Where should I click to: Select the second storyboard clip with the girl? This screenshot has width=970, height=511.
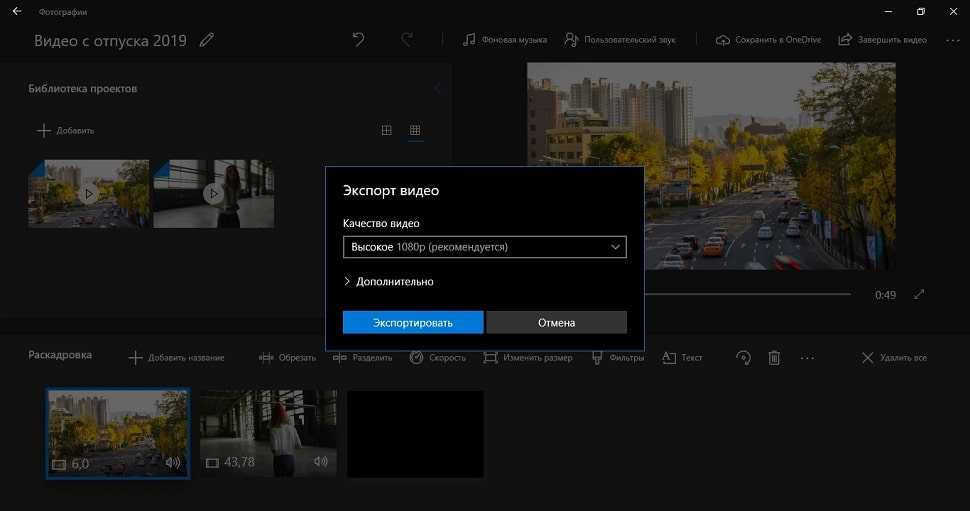click(x=267, y=432)
